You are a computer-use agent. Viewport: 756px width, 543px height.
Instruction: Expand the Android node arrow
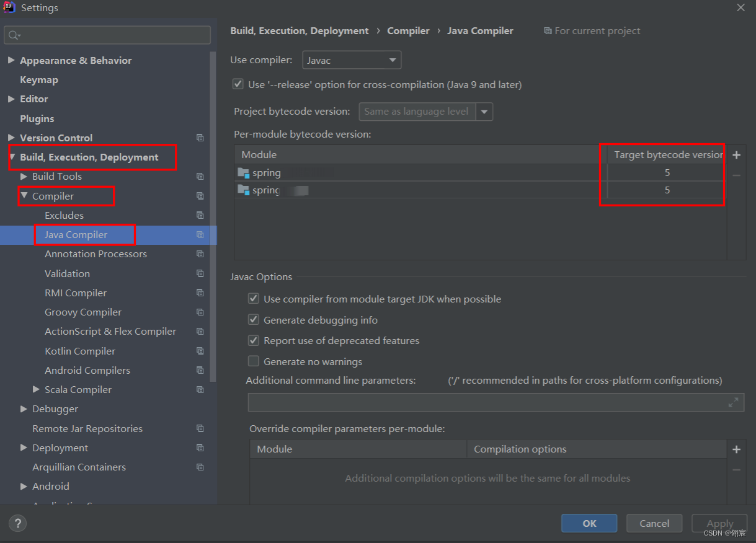tap(24, 487)
